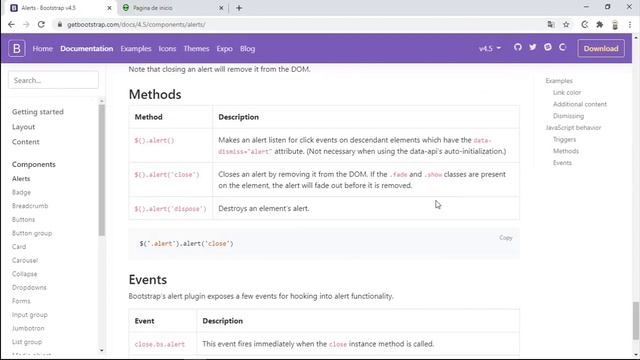Open the Open Collective icon in navbar
This screenshot has height=360, width=640.
(x=563, y=47)
